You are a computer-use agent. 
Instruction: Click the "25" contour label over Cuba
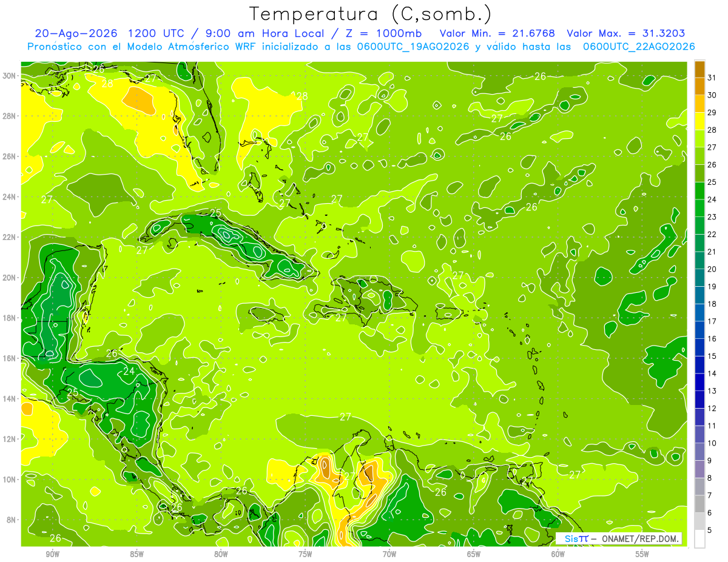click(x=215, y=212)
